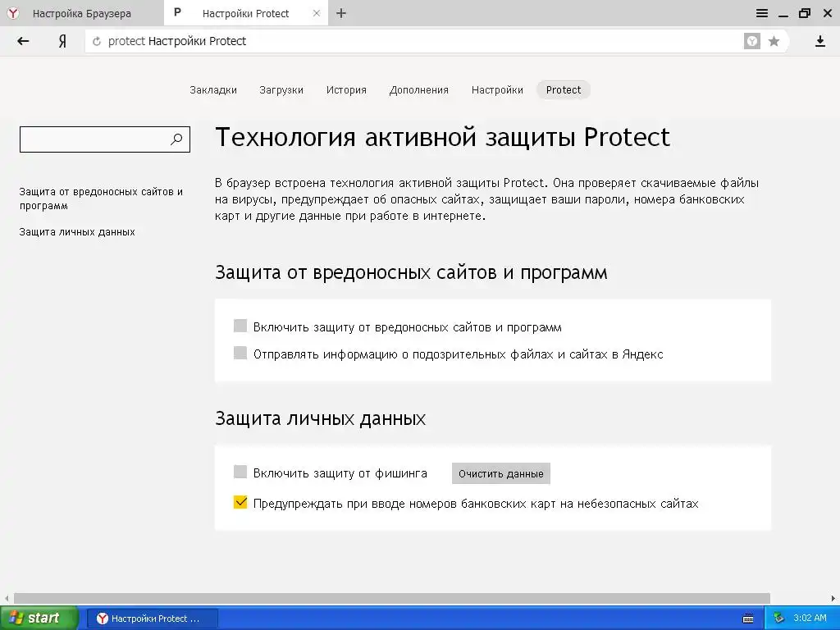Image resolution: width=840 pixels, height=630 pixels.
Task: Select the Protect section tab
Action: 564,90
